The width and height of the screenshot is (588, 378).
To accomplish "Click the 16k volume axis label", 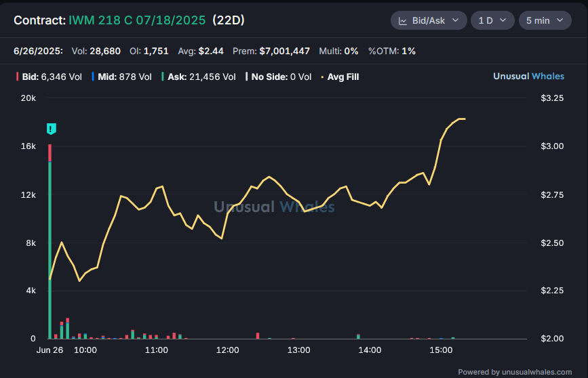I will tap(28, 146).
